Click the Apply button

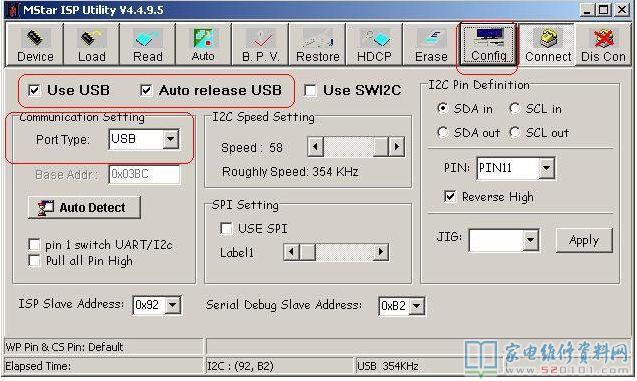coord(584,240)
